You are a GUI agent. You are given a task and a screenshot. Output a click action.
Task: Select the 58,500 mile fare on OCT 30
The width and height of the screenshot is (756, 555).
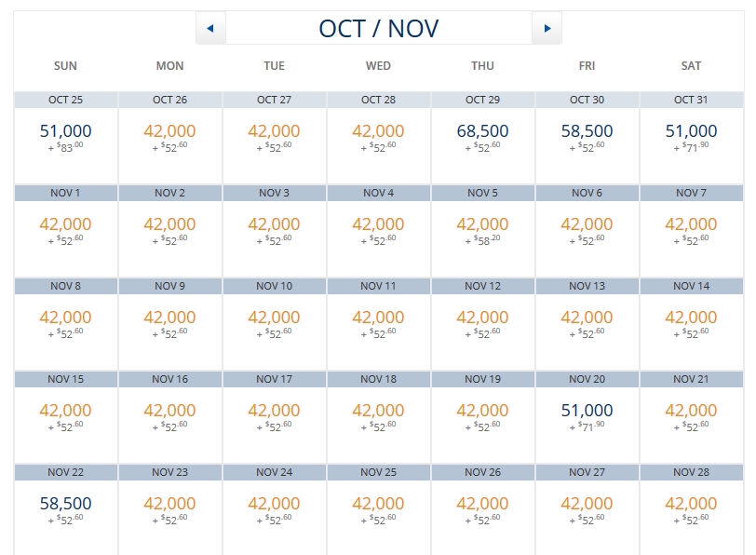pyautogui.click(x=587, y=132)
